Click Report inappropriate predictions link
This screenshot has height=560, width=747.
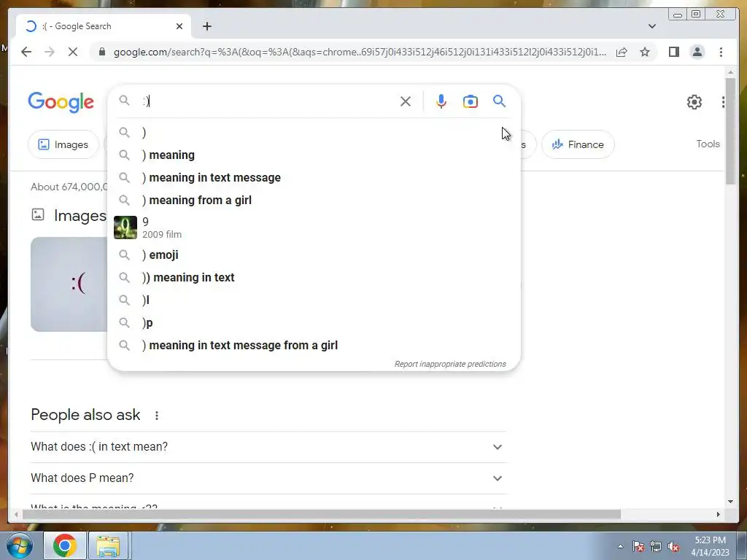click(x=450, y=364)
